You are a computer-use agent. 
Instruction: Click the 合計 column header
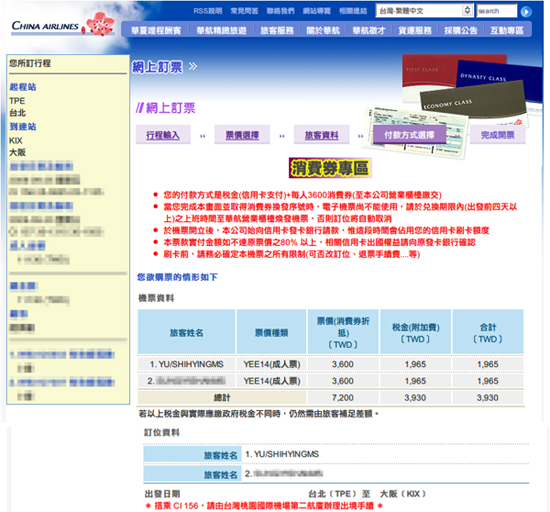[x=488, y=332]
